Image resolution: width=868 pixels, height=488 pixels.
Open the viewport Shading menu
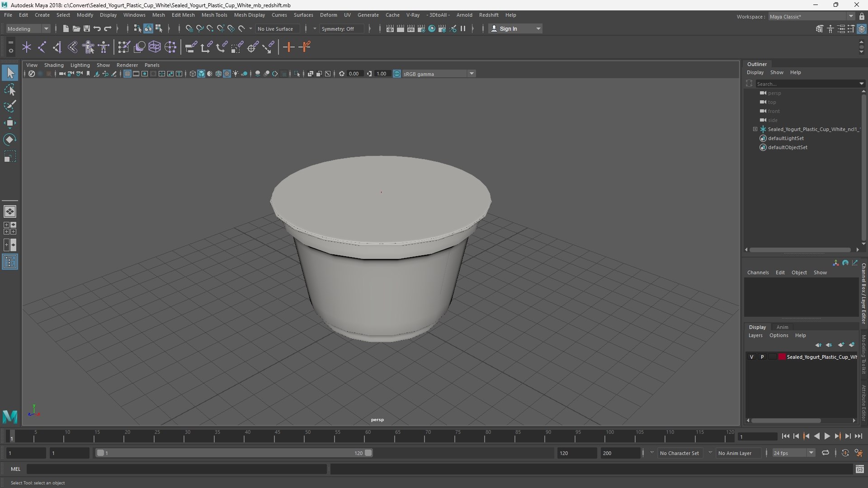pos(54,65)
